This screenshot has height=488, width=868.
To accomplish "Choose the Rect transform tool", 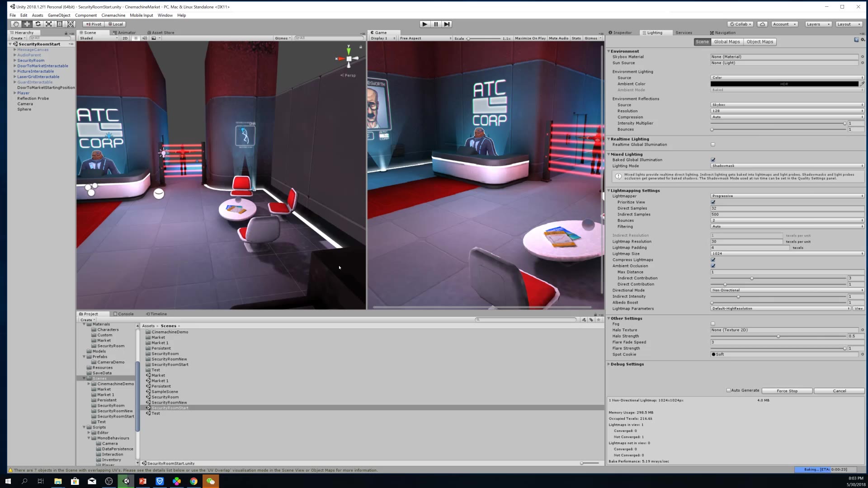I will coord(60,24).
